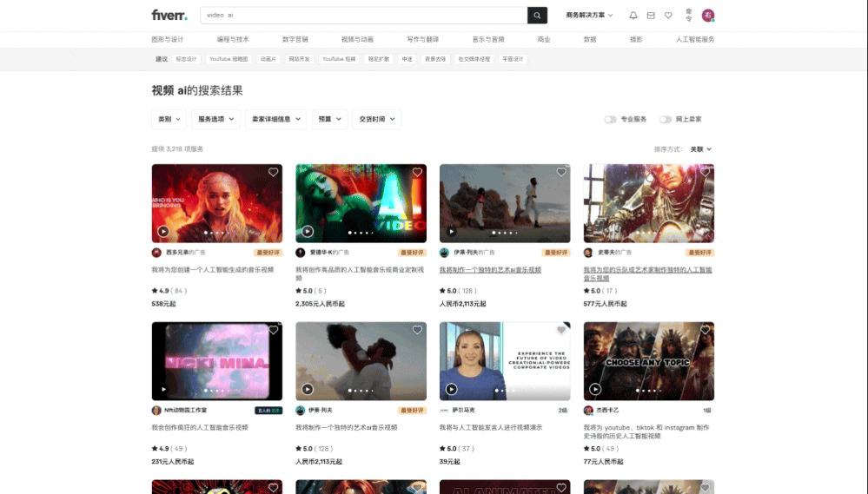This screenshot has width=868, height=494.
Task: Click the video ai search input field
Action: 363,16
